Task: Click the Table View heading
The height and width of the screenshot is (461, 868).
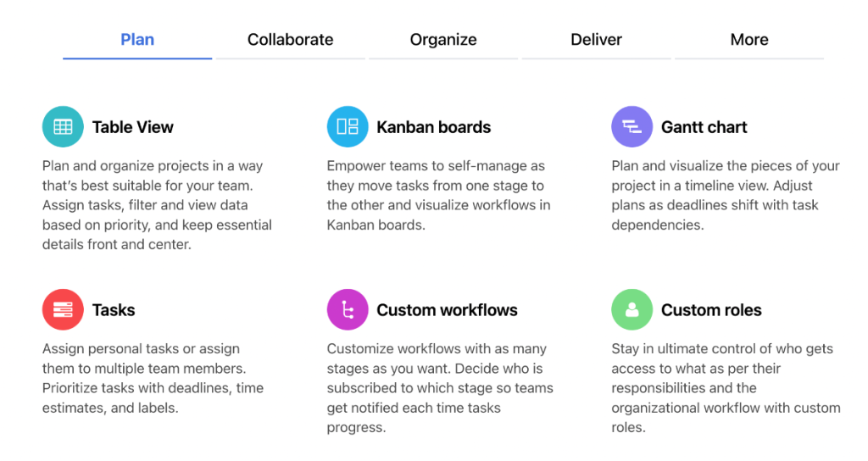Action: (x=133, y=128)
